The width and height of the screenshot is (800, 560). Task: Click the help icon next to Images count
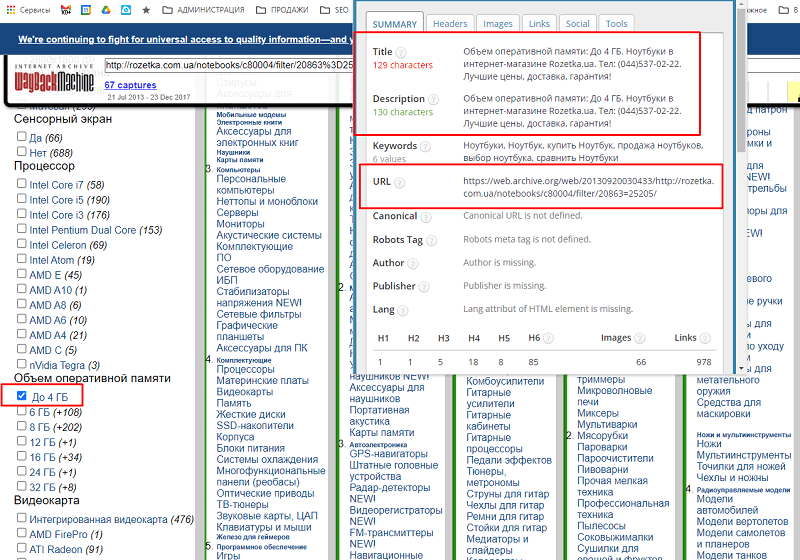pyautogui.click(x=640, y=338)
